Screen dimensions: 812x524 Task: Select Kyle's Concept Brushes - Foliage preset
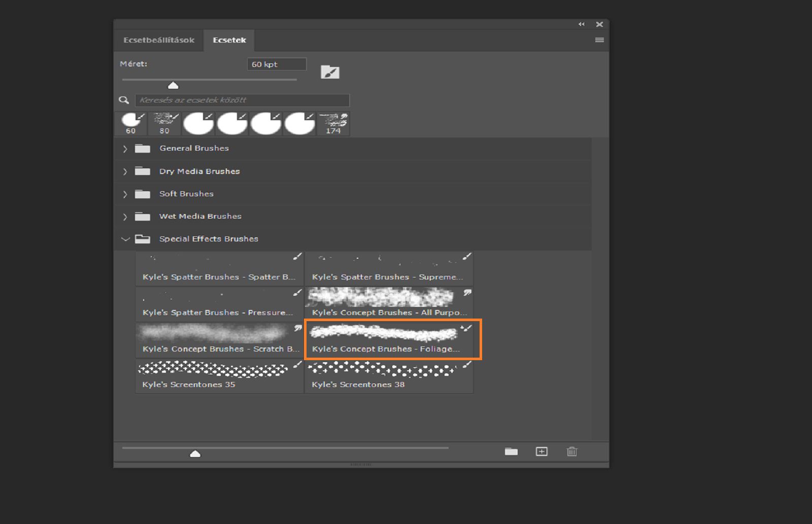coord(389,340)
